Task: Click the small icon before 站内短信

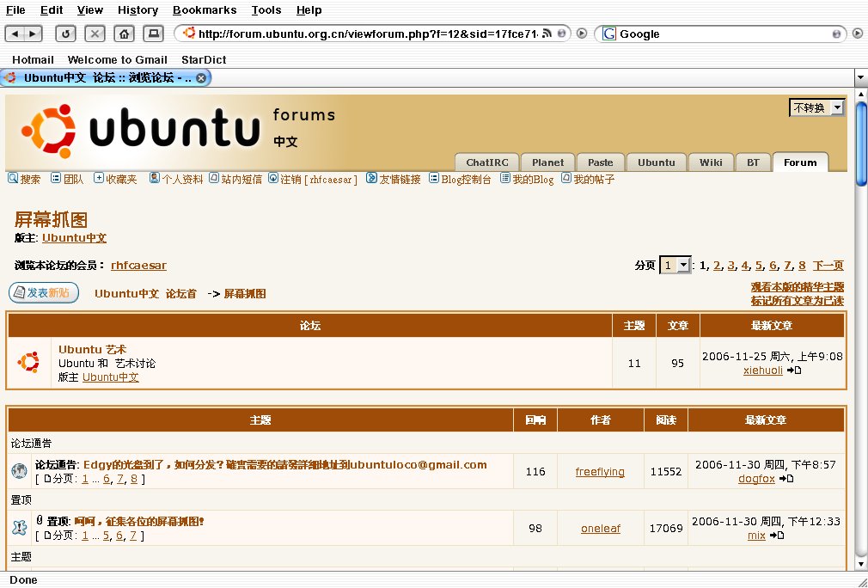Action: click(x=214, y=178)
